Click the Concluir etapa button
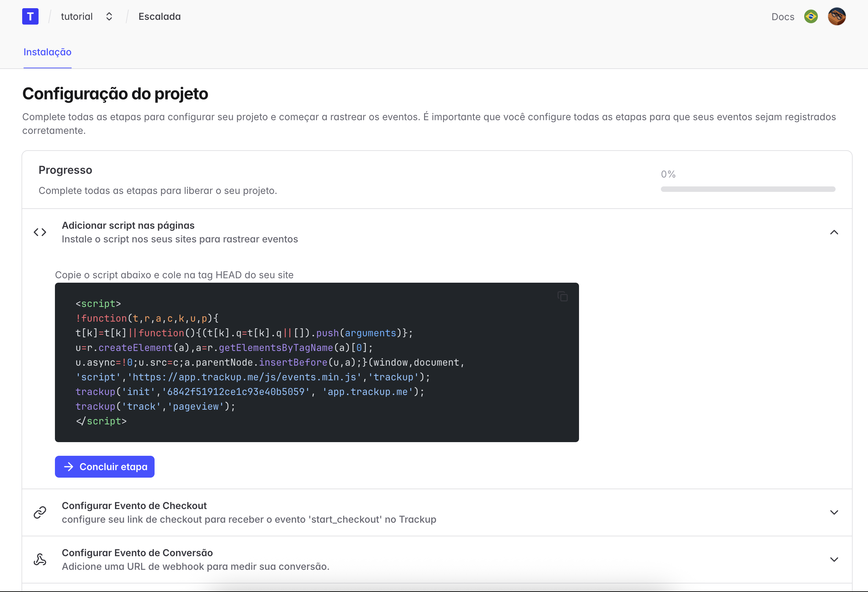Screen dimensions: 868x592 (x=105, y=466)
